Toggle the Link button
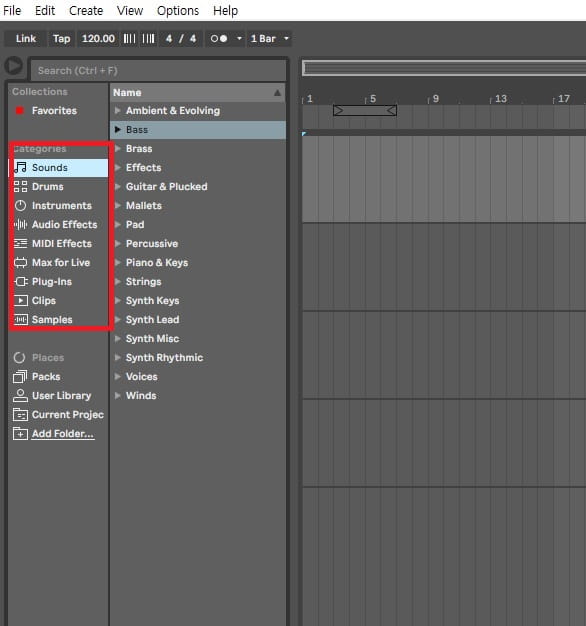The image size is (586, 626). coord(26,39)
